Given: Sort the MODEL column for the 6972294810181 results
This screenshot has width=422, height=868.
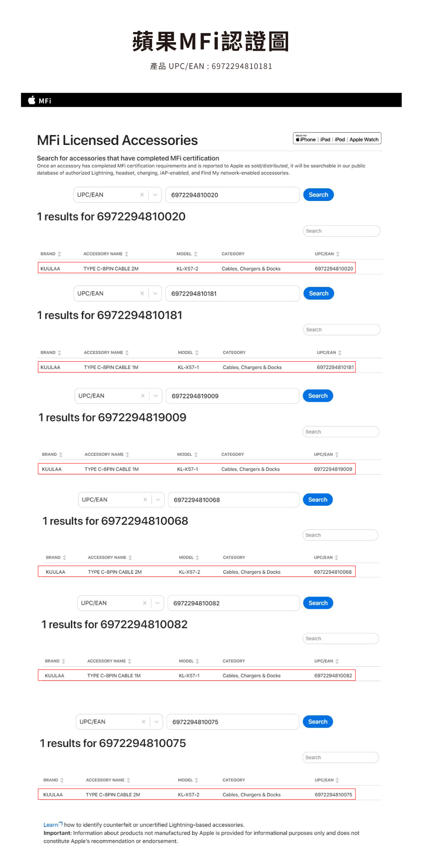Looking at the screenshot, I should coord(197,352).
